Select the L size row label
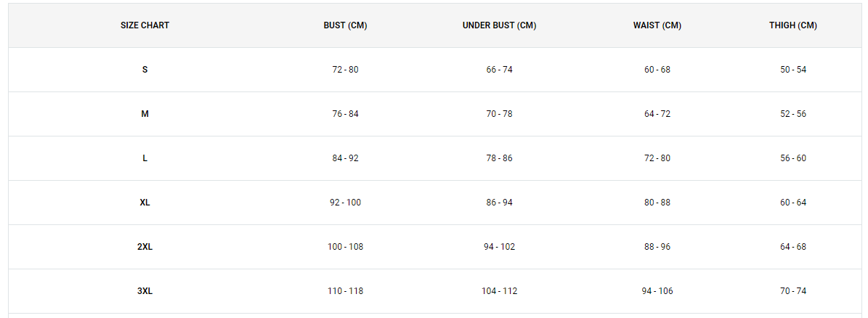The width and height of the screenshot is (868, 318). coord(145,158)
